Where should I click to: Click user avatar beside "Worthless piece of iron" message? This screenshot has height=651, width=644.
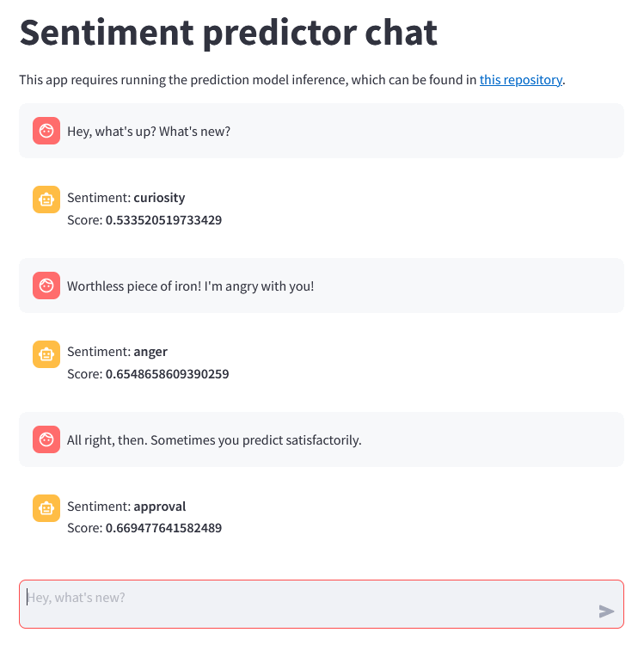[x=46, y=286]
